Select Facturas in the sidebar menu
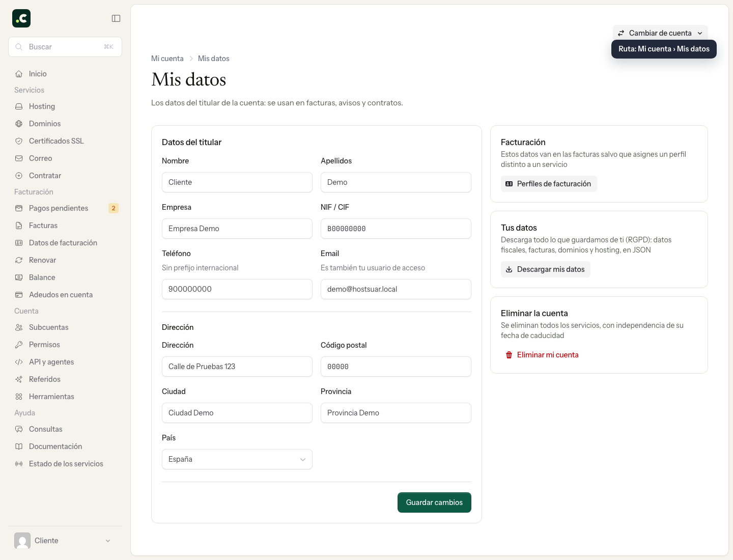The image size is (733, 560). 65,226
